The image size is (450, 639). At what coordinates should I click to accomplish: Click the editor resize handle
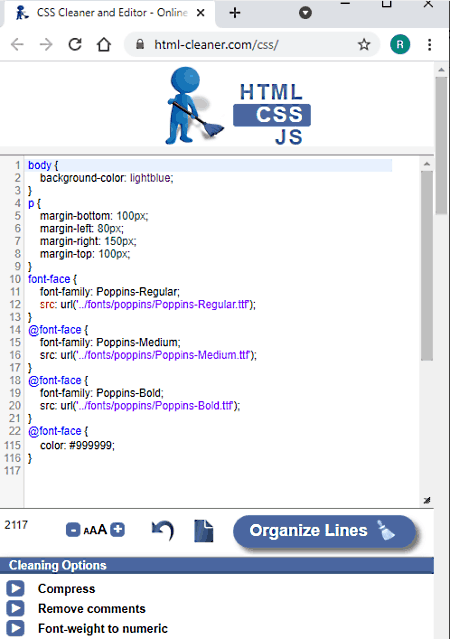427,500
